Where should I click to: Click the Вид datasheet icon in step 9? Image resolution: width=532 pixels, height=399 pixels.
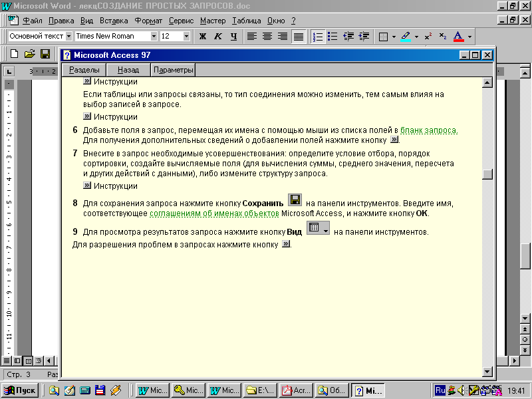[x=314, y=227]
